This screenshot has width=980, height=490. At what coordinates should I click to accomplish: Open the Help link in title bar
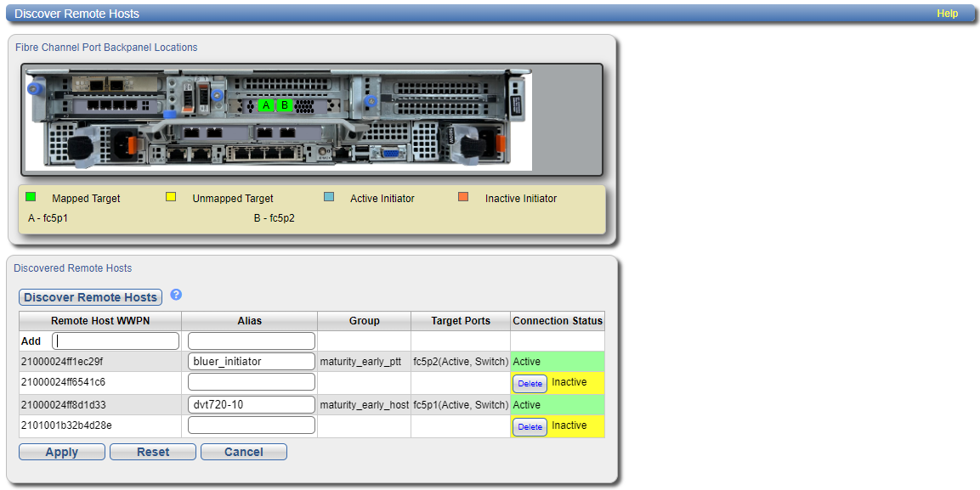coord(947,14)
